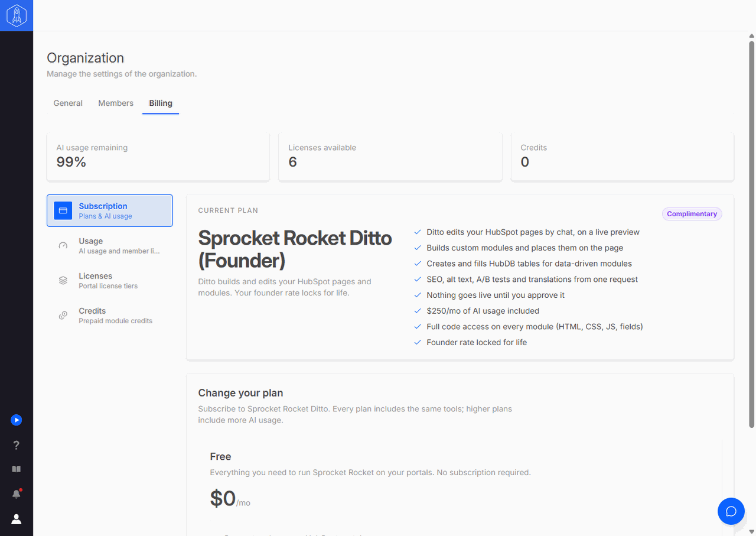
Task: Open the notifications bell icon
Action: pyautogui.click(x=17, y=494)
